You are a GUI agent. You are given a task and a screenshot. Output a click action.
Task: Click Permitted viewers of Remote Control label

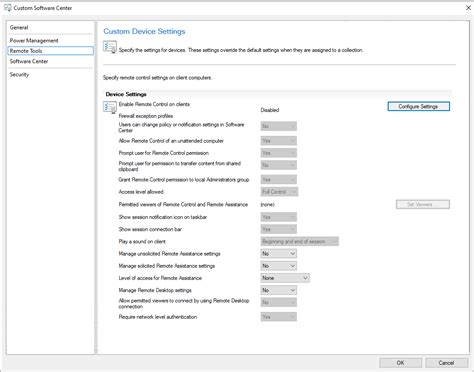pyautogui.click(x=183, y=204)
